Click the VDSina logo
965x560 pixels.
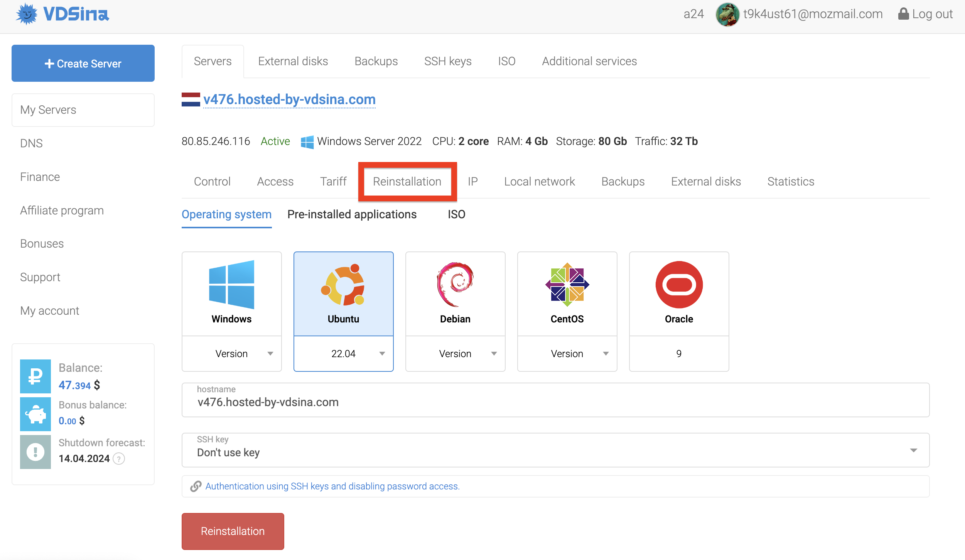[62, 14]
